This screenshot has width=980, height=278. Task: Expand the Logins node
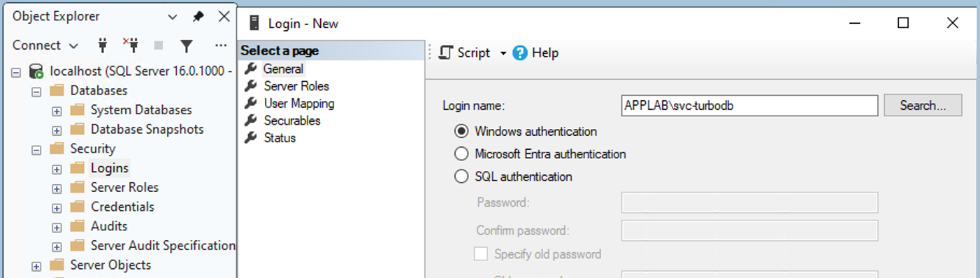click(57, 169)
